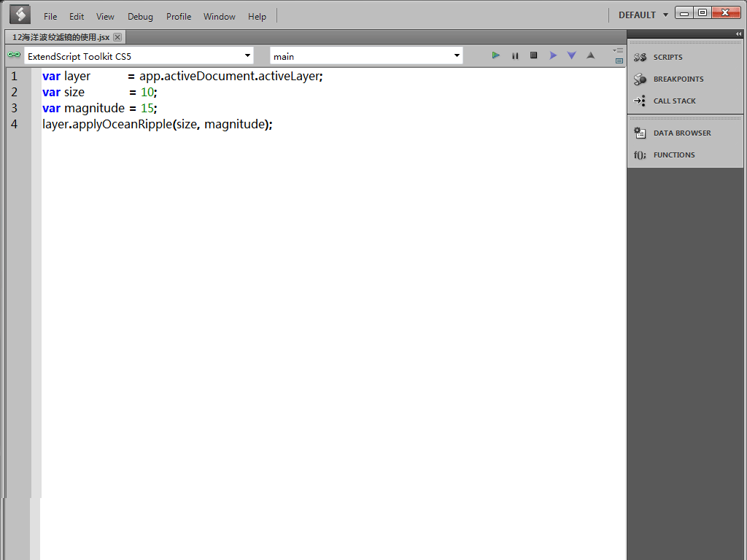Click the value 15 in magnitude line
The image size is (747, 560).
(147, 108)
